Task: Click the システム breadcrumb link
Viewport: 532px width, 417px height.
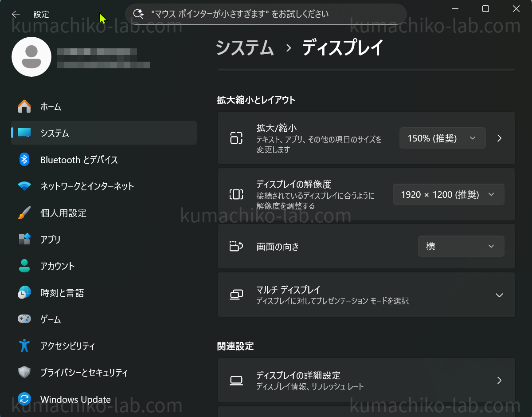Action: (x=245, y=48)
